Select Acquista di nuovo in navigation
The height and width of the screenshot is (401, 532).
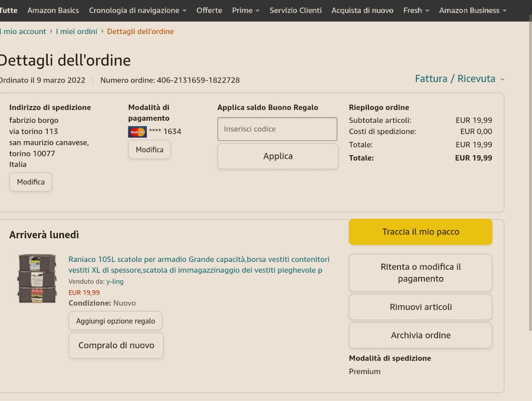[x=362, y=10]
